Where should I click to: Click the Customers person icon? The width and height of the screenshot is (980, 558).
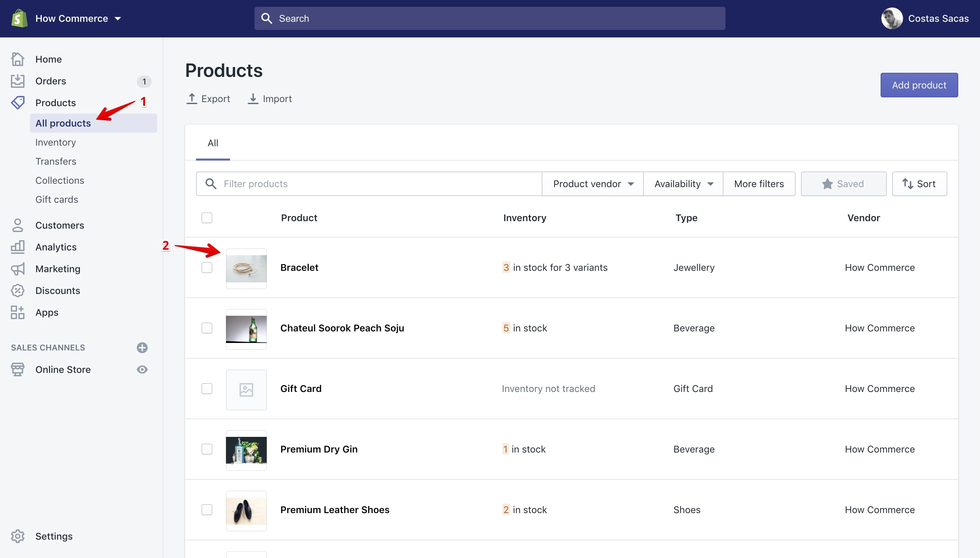pos(18,225)
